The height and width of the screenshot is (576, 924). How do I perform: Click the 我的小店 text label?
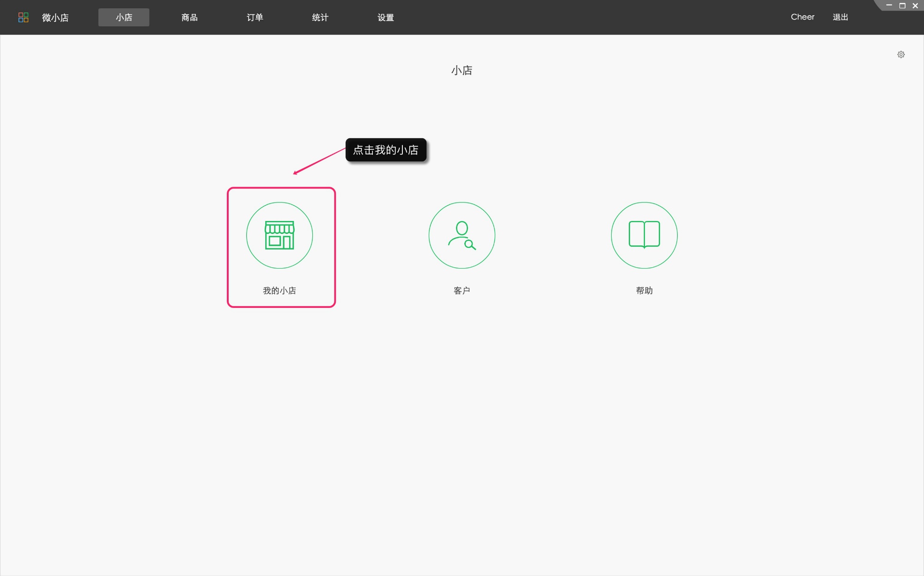point(280,290)
